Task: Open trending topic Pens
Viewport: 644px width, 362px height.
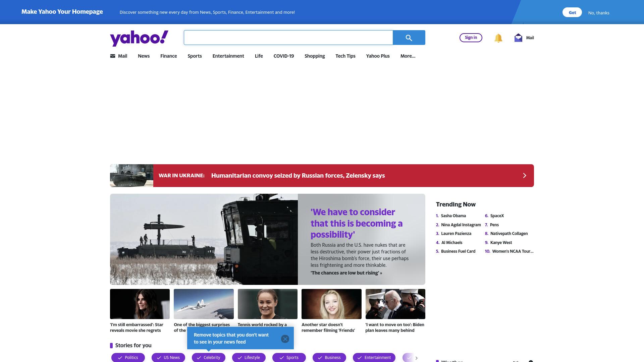Action: click(494, 225)
